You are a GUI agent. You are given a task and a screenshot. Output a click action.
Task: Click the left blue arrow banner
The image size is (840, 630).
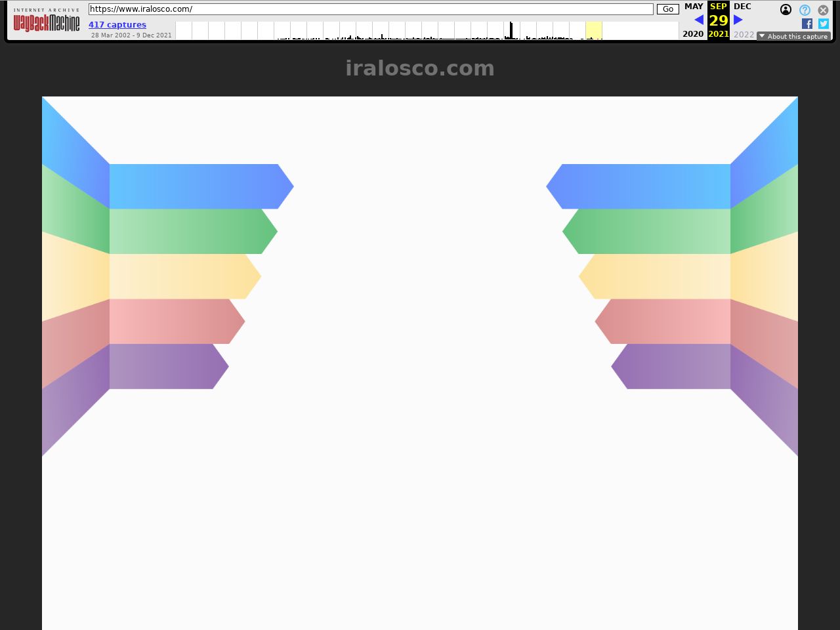click(197, 186)
